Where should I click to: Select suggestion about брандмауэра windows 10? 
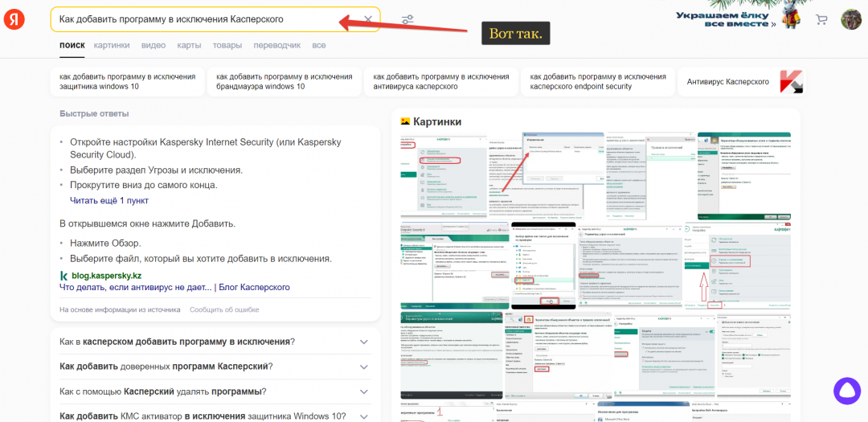coord(284,82)
